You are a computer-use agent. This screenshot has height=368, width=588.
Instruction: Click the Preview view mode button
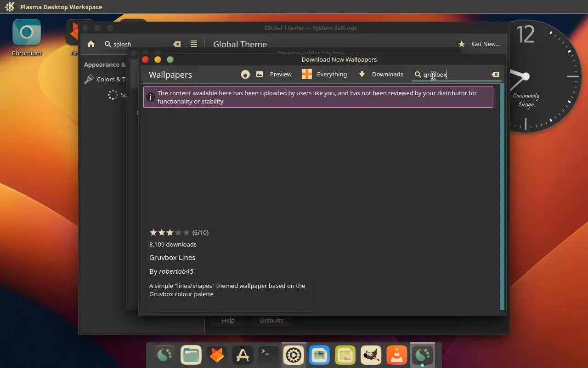coord(274,75)
